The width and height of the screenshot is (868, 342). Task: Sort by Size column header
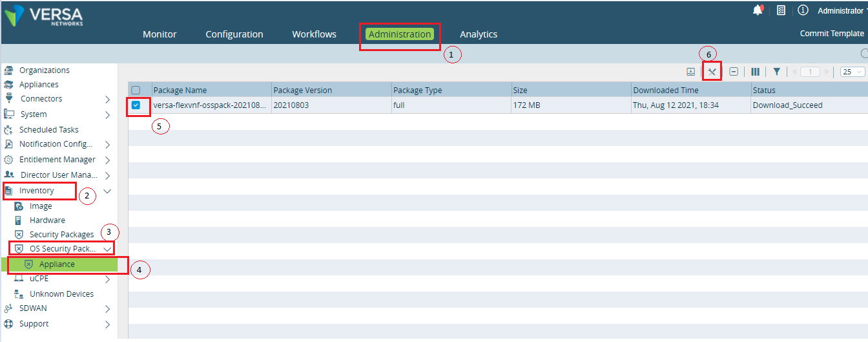point(571,90)
